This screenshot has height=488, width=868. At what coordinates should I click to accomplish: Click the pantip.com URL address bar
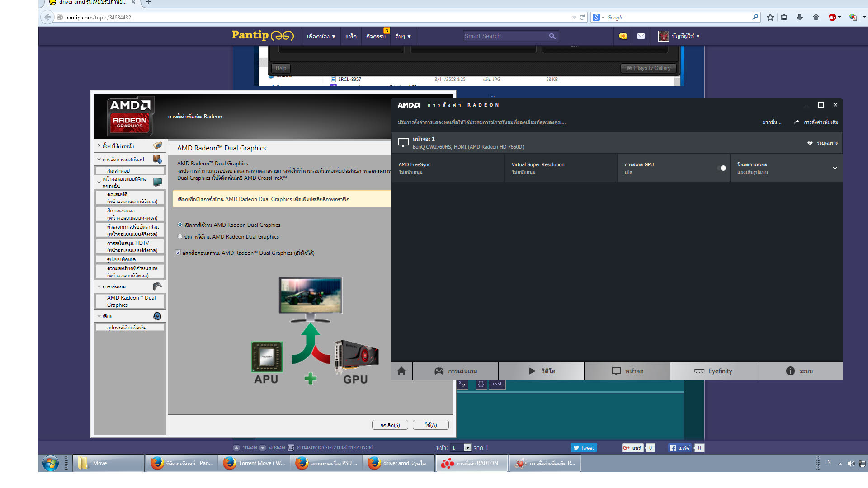(x=316, y=17)
